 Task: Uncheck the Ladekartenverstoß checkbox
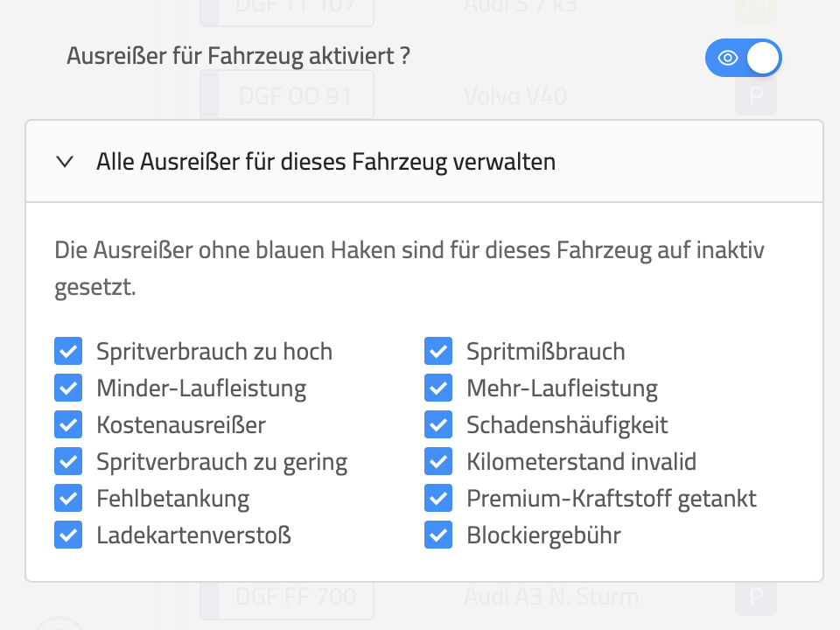[68, 535]
